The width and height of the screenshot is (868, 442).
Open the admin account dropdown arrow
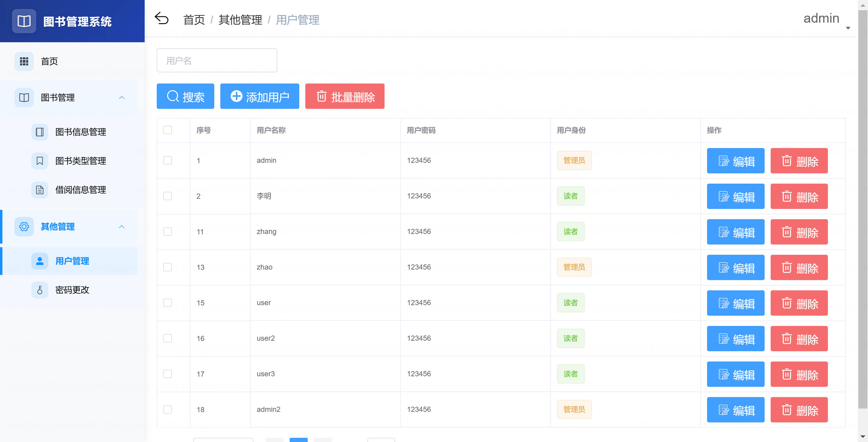pos(848,28)
